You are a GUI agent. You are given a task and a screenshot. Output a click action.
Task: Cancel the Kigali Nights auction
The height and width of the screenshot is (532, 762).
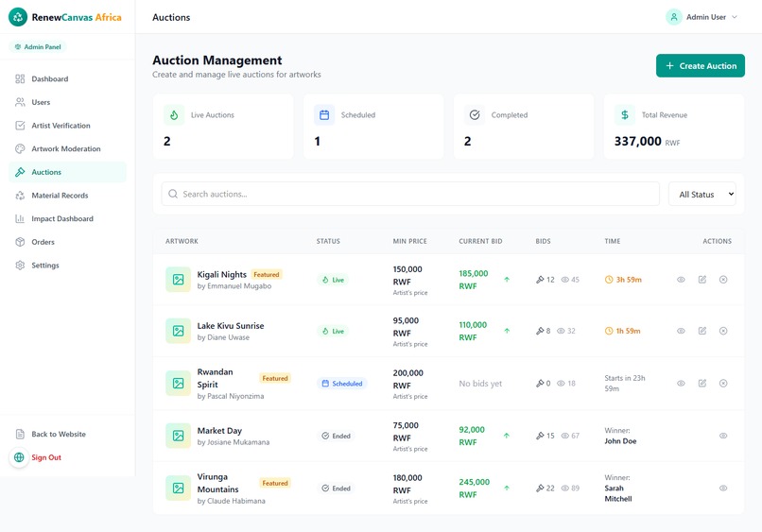[x=723, y=280]
